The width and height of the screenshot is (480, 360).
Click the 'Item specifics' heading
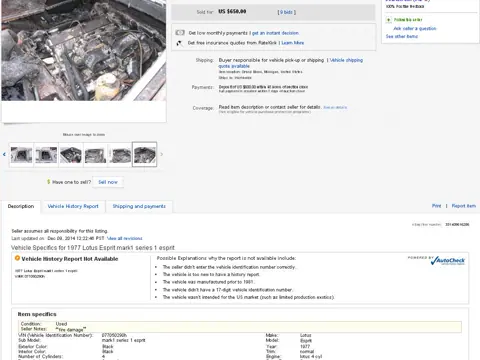tap(37, 314)
